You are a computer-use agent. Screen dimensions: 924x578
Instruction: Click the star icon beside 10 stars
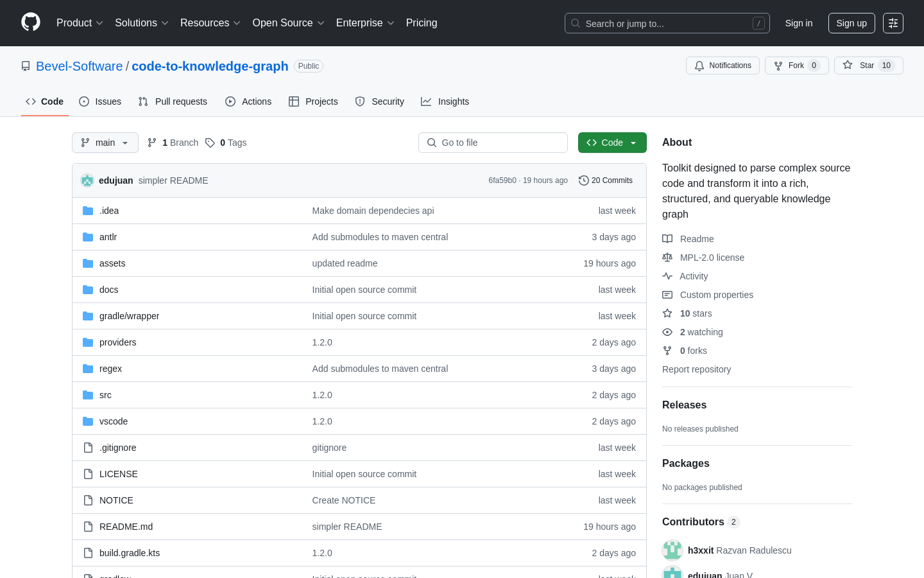[x=667, y=313]
